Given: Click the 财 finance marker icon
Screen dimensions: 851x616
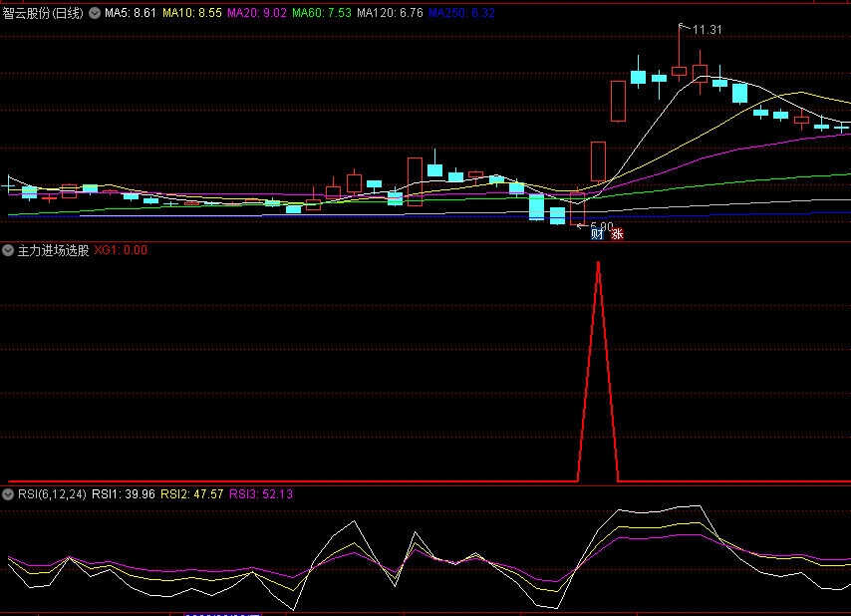Looking at the screenshot, I should tap(597, 234).
